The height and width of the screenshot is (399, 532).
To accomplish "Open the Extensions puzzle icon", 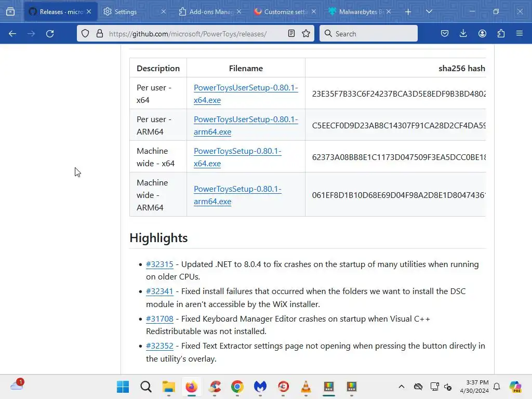I will point(501,33).
